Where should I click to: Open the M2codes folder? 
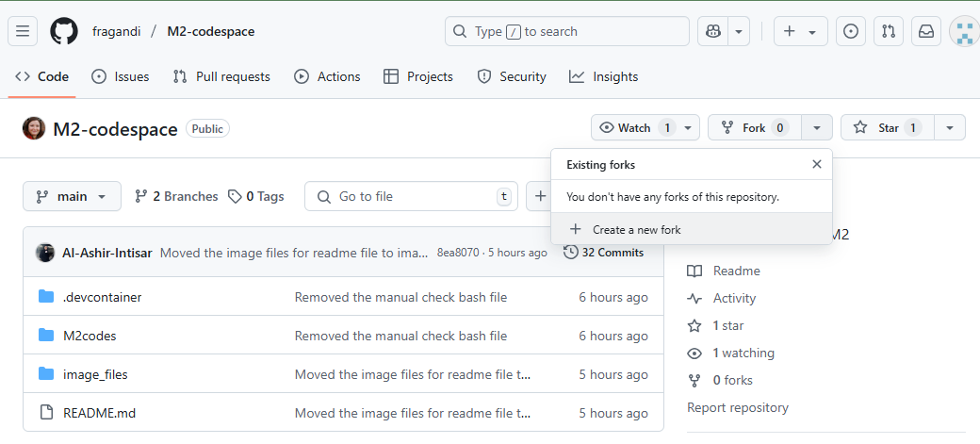click(x=90, y=336)
